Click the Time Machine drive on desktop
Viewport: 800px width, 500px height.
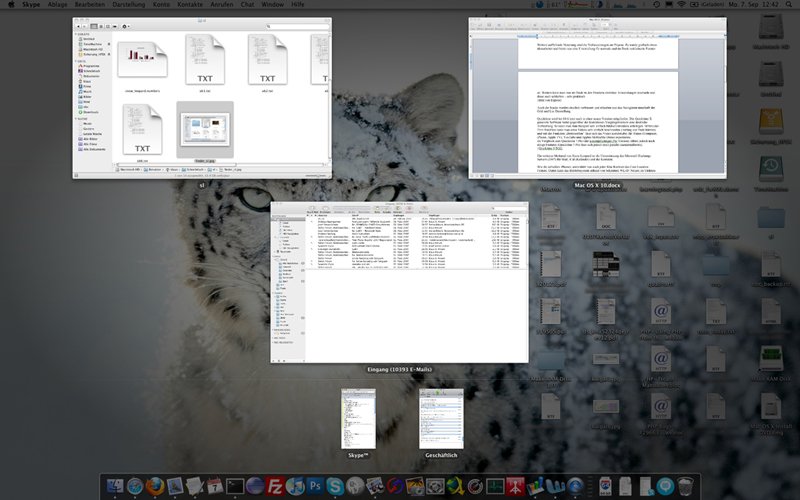(x=770, y=169)
